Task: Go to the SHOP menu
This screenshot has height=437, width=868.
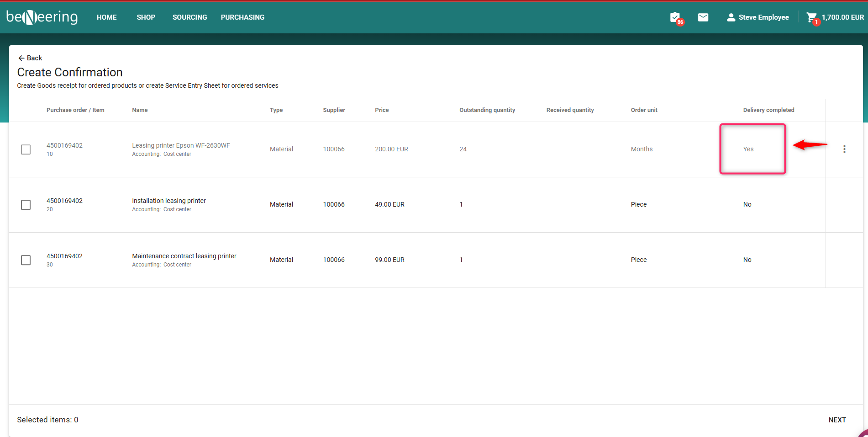Action: pyautogui.click(x=146, y=17)
